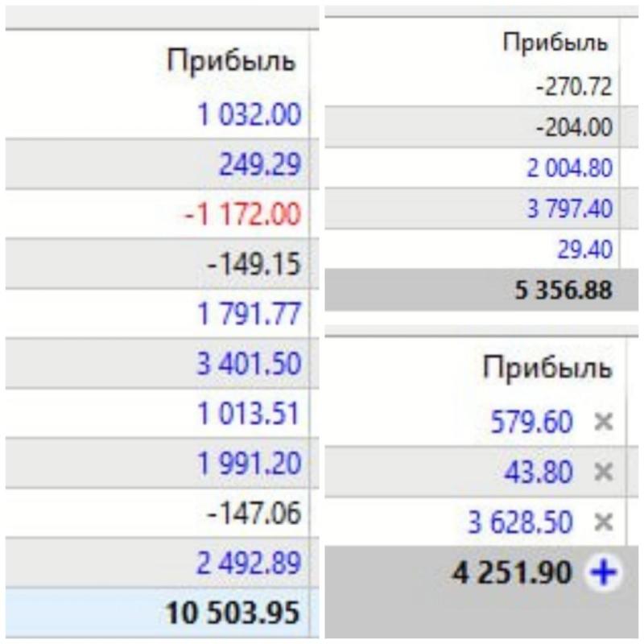
Task: Click the blue plus icon beside 4 251.90
Action: [x=603, y=572]
